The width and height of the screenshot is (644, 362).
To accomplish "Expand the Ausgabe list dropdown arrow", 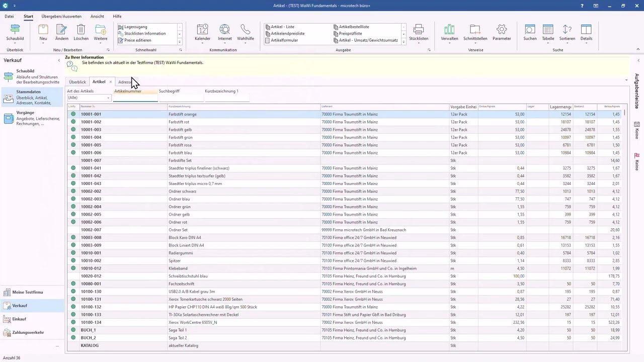I will click(404, 42).
